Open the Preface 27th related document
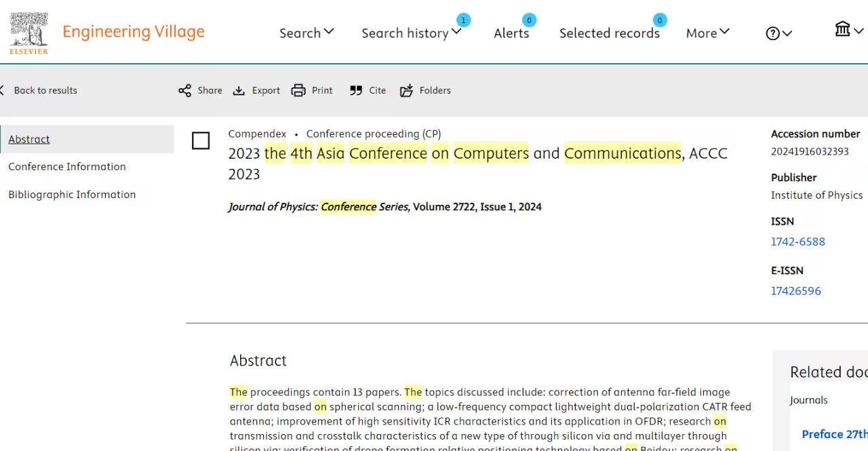Image resolution: width=868 pixels, height=451 pixels. [x=835, y=434]
